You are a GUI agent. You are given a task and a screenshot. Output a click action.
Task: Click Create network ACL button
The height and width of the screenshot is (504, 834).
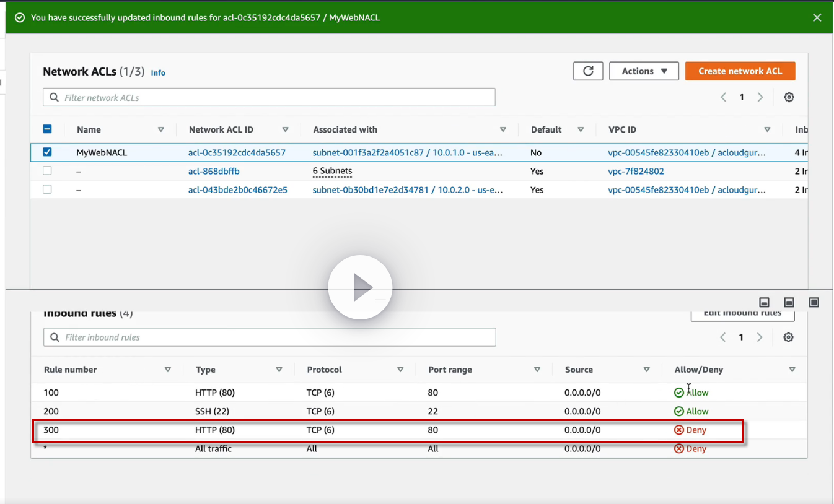click(x=740, y=71)
